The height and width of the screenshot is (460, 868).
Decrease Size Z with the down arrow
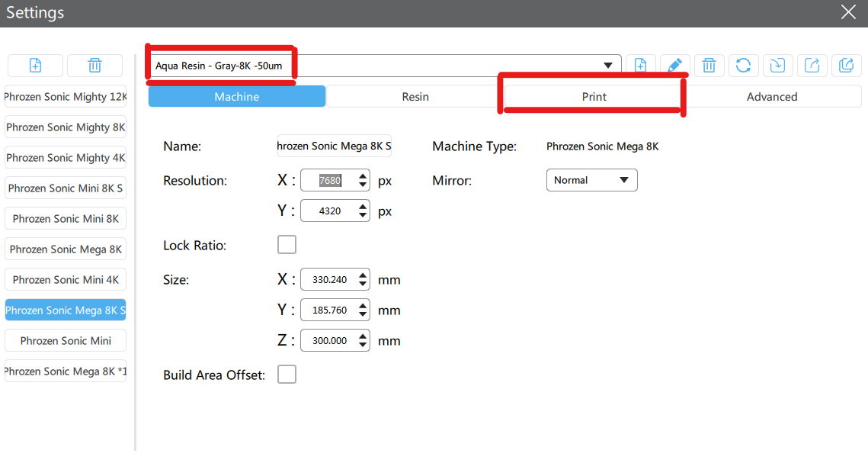(x=363, y=346)
